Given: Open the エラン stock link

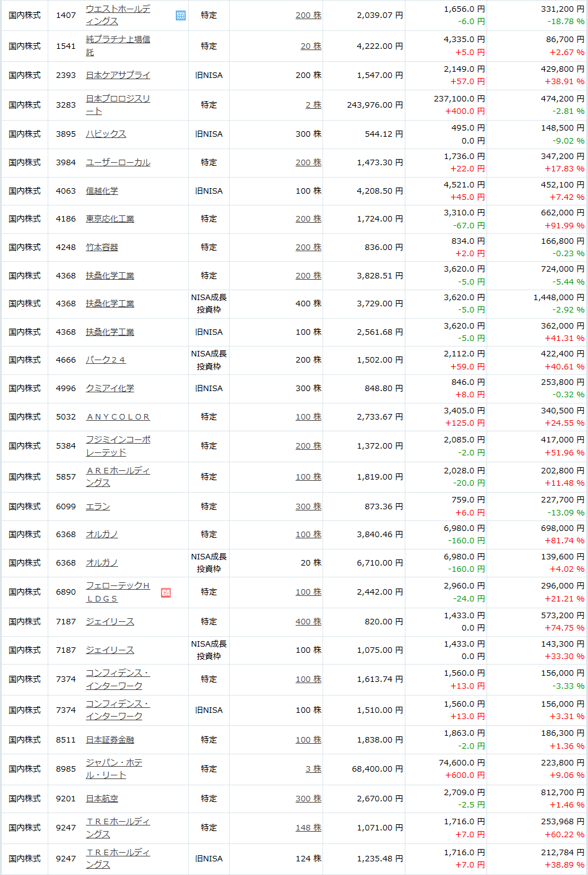Looking at the screenshot, I should 98,506.
